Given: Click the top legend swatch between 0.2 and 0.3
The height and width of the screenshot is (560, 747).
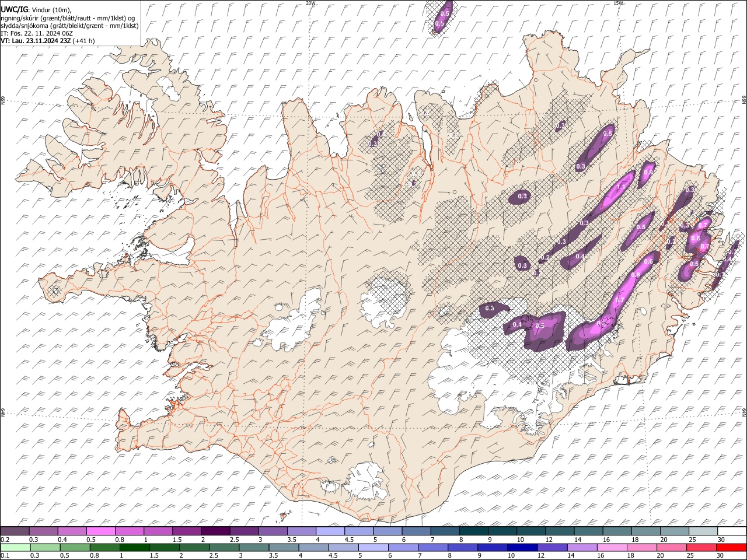Looking at the screenshot, I should pos(15,531).
